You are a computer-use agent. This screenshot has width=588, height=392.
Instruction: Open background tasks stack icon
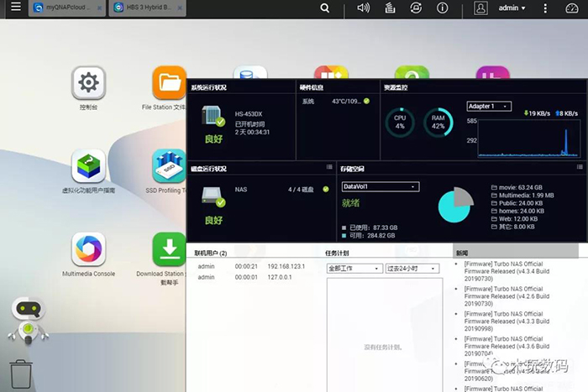click(390, 8)
